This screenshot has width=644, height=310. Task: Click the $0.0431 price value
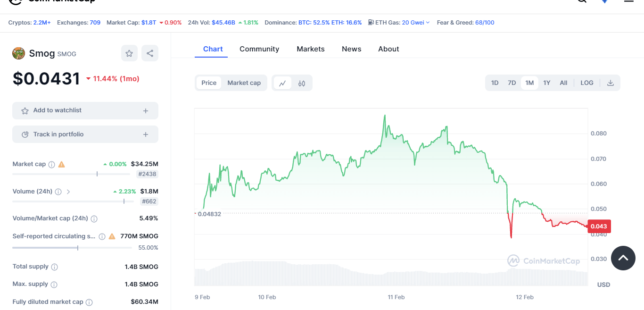coord(46,78)
